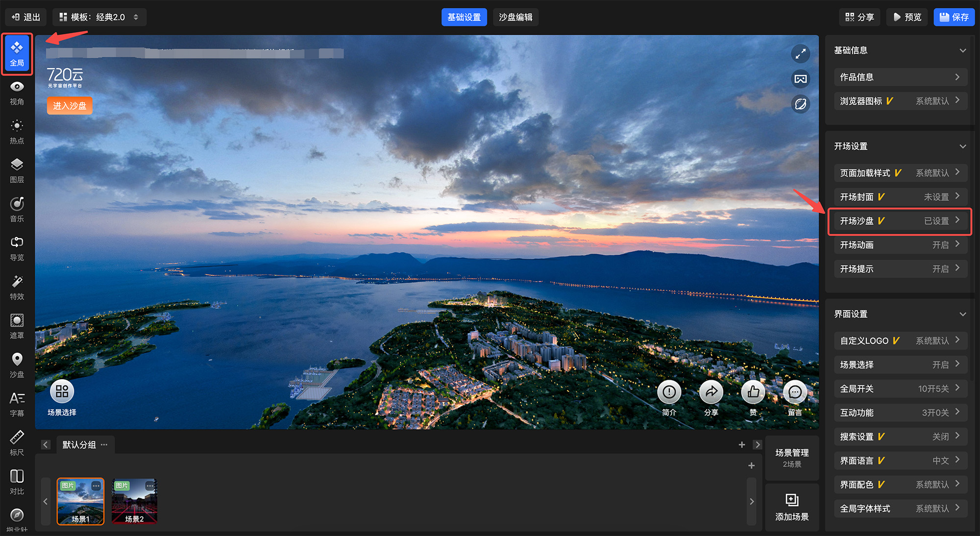Open the 音乐 music panel

pos(17,209)
